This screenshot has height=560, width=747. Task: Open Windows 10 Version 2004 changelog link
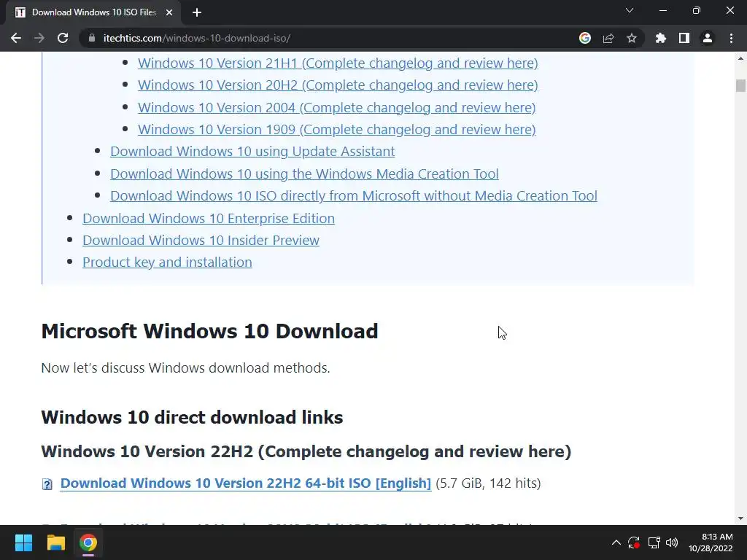(337, 107)
